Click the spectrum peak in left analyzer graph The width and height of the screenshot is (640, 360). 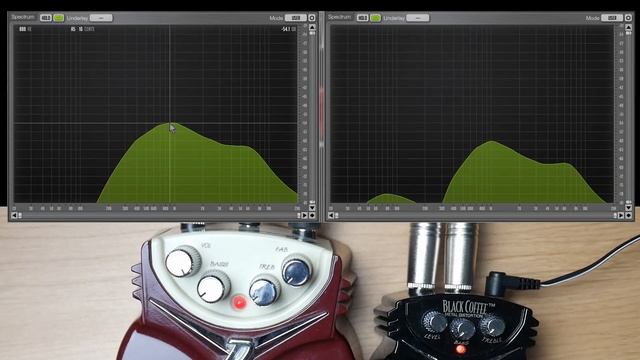tap(169, 123)
